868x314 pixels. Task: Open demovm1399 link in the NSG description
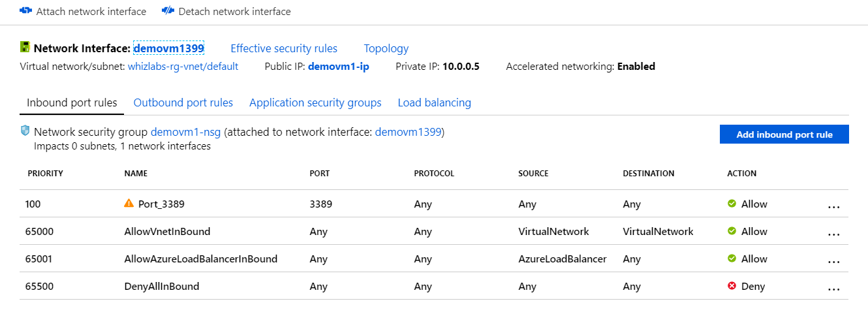(409, 132)
